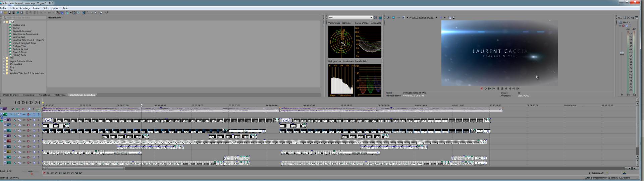Solo video track 5
The image size is (644, 181).
(x=39, y=130)
